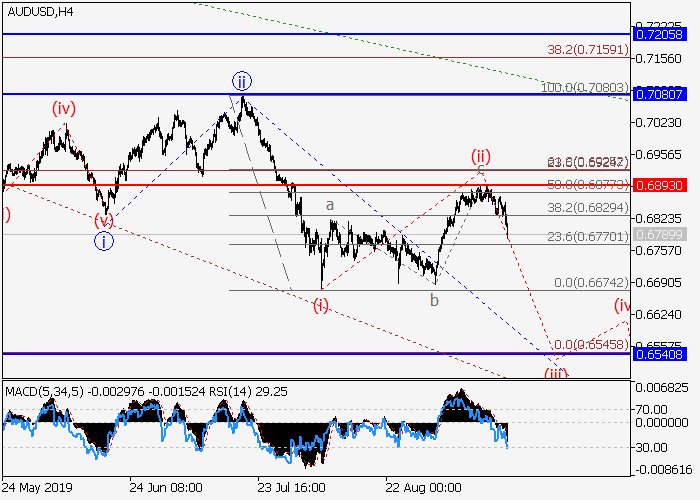
Task: Click the red (i) wave label at the low
Action: pyautogui.click(x=320, y=302)
